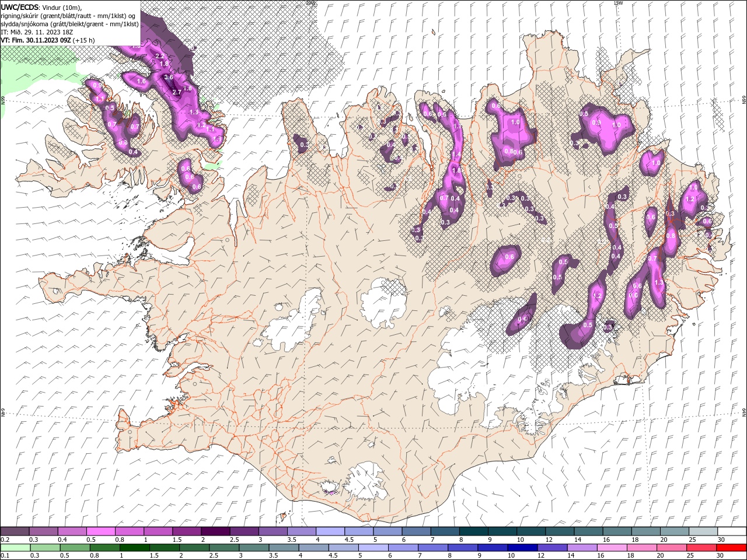Pick the darkest purple 1.5–2 snow scale swatch
The height and width of the screenshot is (560, 747).
[215, 531]
